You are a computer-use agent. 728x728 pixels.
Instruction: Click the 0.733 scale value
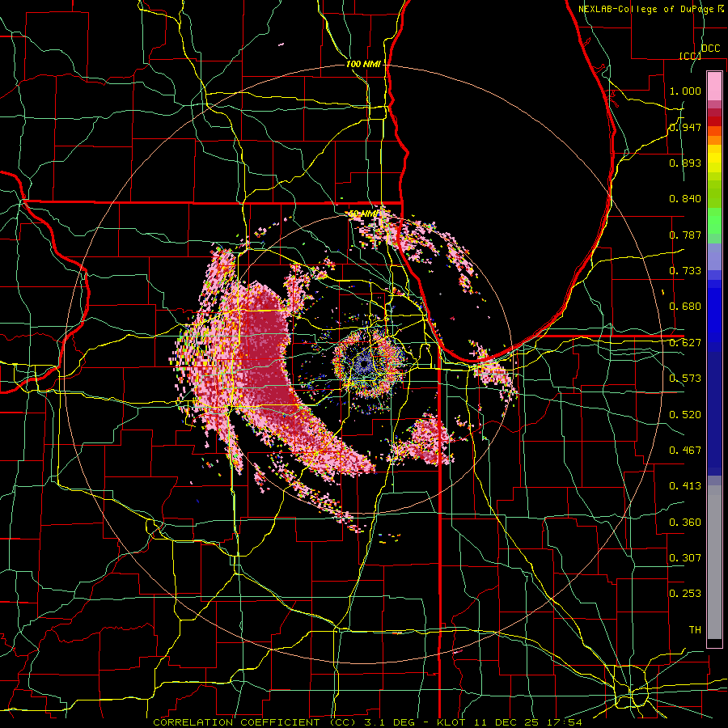point(685,271)
